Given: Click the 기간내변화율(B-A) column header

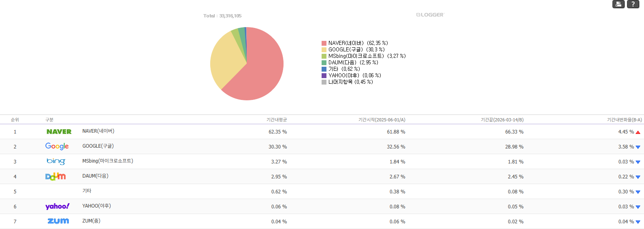Looking at the screenshot, I should tap(624, 120).
